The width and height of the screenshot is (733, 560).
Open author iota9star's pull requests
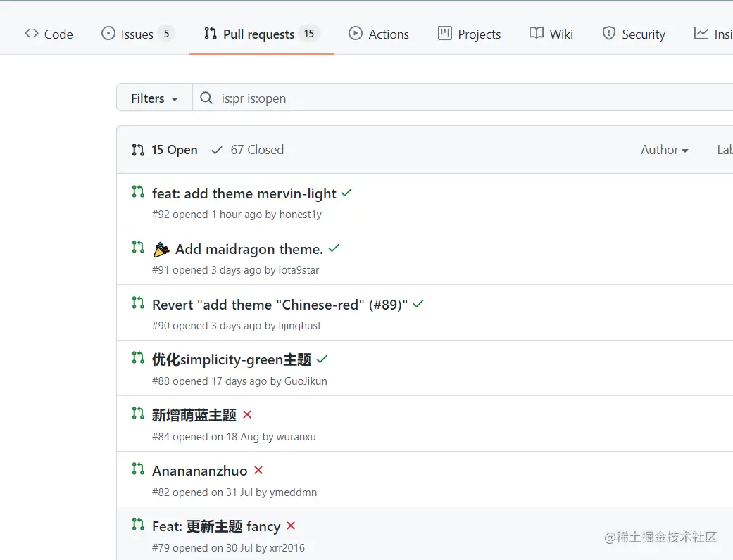pyautogui.click(x=299, y=270)
